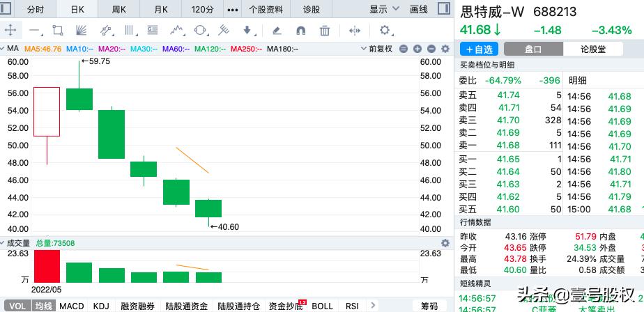Select the straight line drawing tool
Viewport: 644px width, 312px height.
tap(35, 31)
